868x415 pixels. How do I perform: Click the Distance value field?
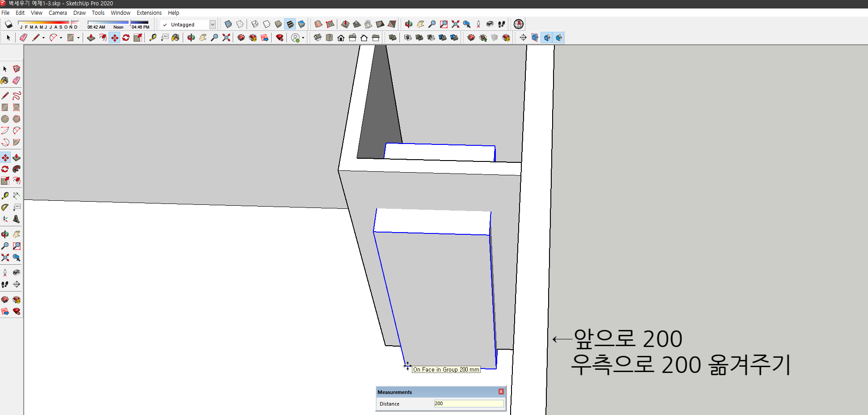click(x=469, y=403)
